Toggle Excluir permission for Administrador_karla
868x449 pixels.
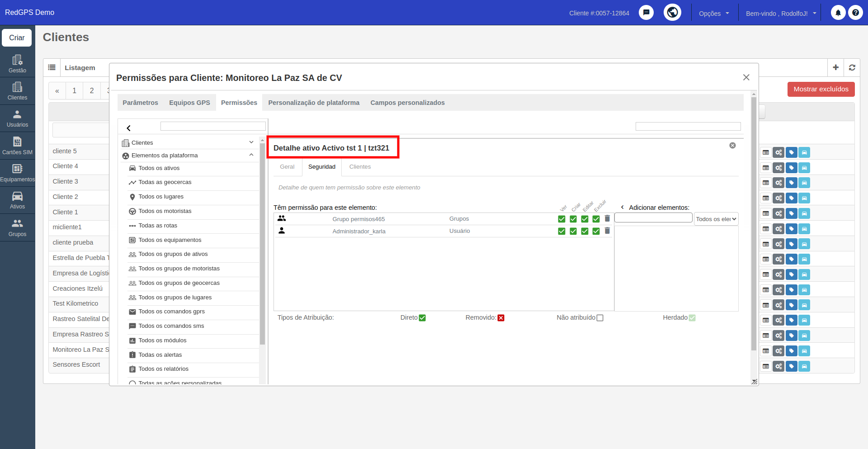point(596,231)
